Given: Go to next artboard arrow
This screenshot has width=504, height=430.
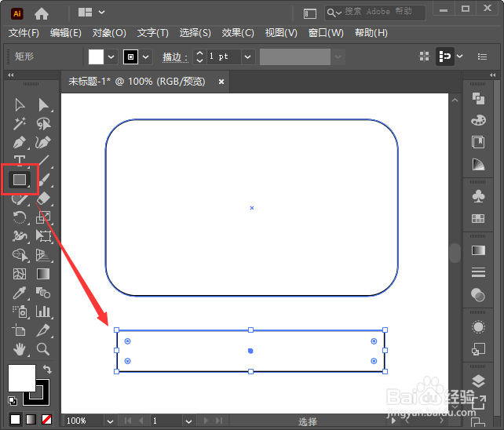Looking at the screenshot, I should coord(206,421).
